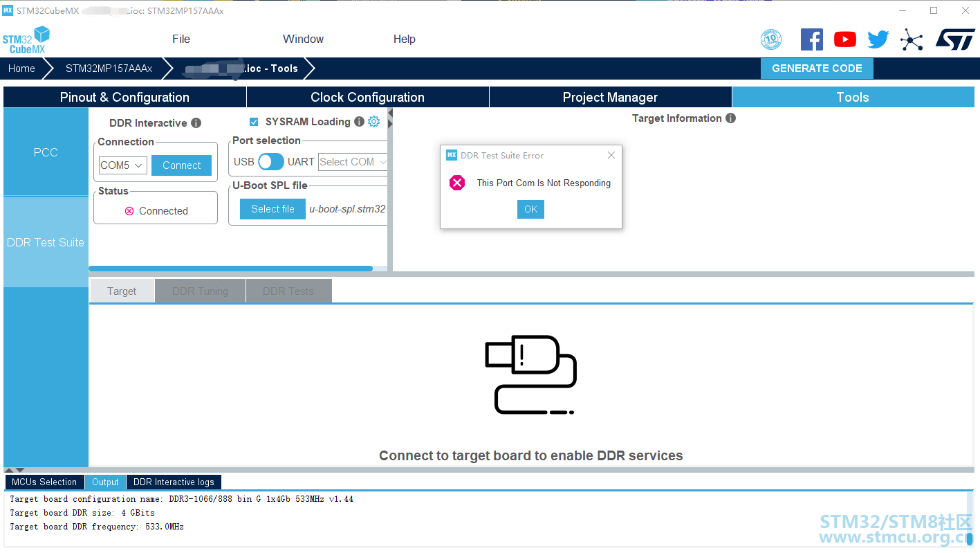The width and height of the screenshot is (980, 553).
Task: Click the STM32CubeMX logo
Action: click(x=26, y=39)
